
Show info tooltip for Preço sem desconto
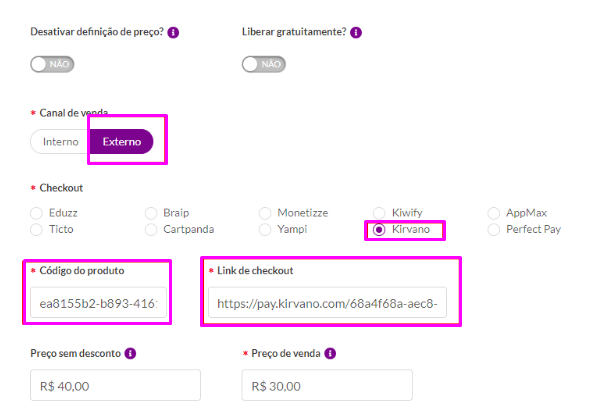pyautogui.click(x=130, y=354)
